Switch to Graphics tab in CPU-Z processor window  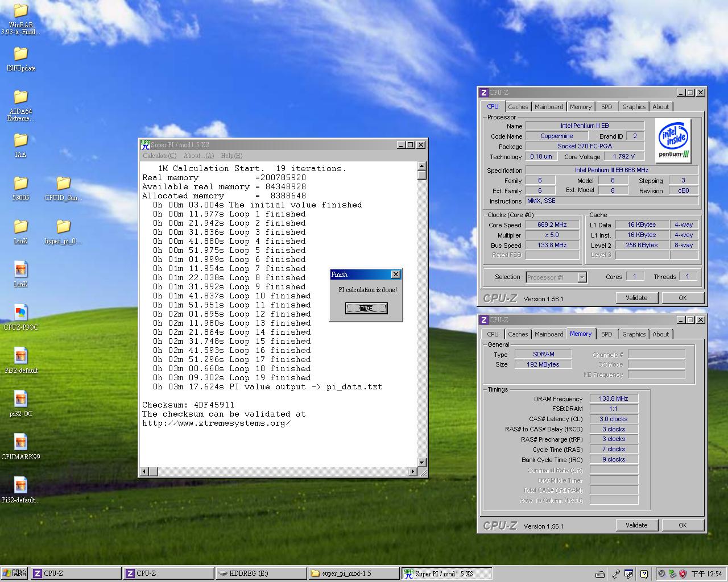pos(634,107)
